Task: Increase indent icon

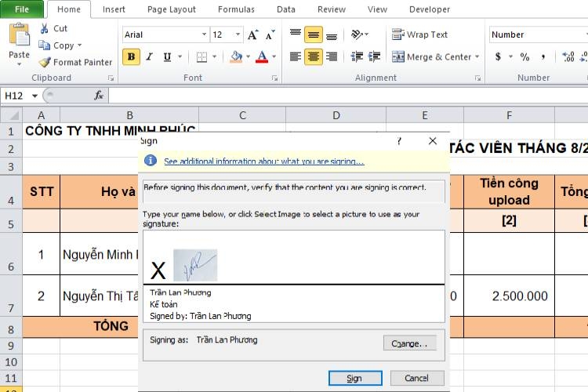Action: [374, 57]
